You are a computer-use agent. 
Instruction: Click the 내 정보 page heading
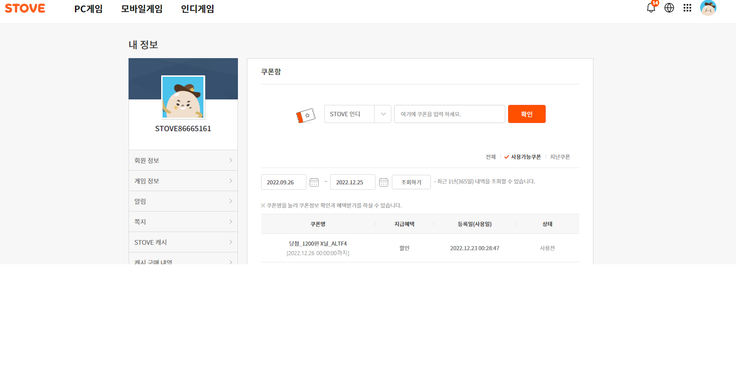(143, 45)
